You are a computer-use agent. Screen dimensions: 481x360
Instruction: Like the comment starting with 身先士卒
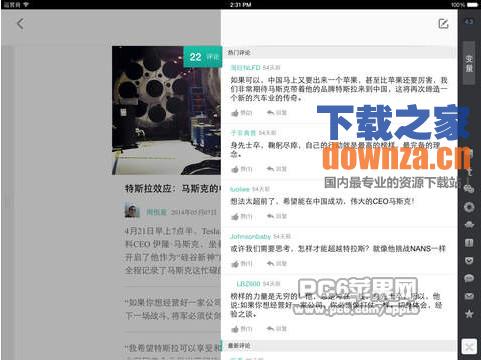point(242,169)
